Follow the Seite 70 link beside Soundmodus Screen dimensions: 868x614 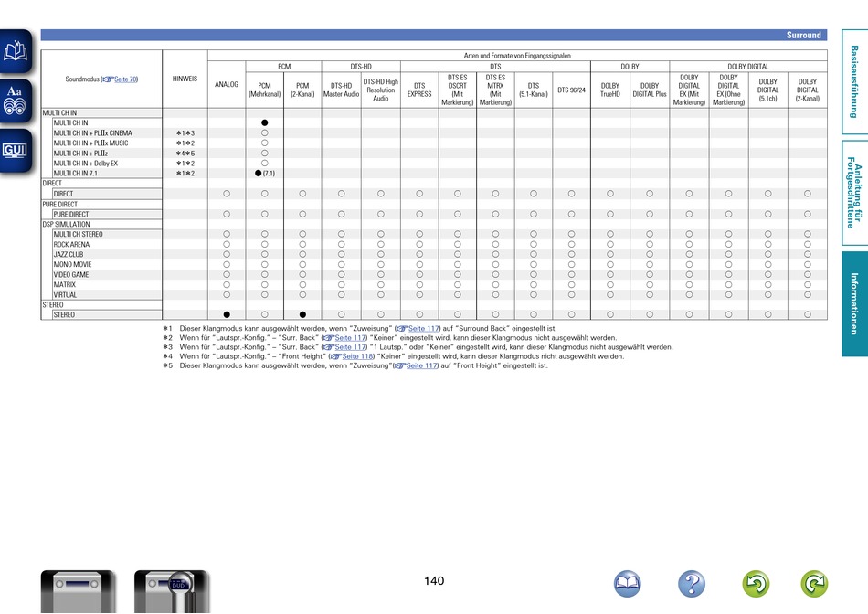(x=124, y=79)
